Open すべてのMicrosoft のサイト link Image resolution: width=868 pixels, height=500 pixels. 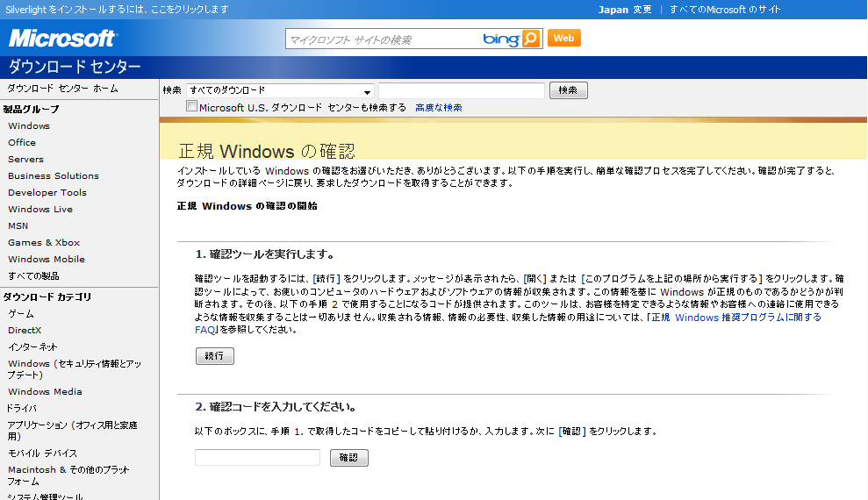725,10
